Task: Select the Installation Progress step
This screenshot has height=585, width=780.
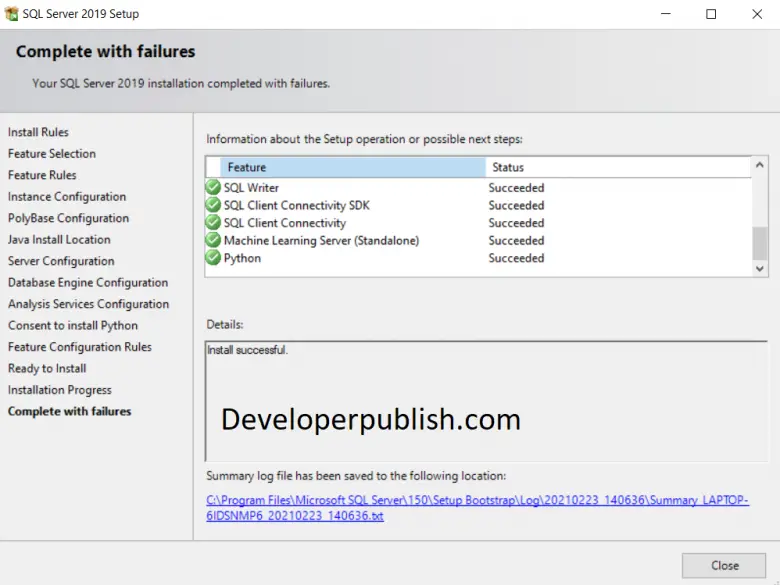Action: [60, 390]
